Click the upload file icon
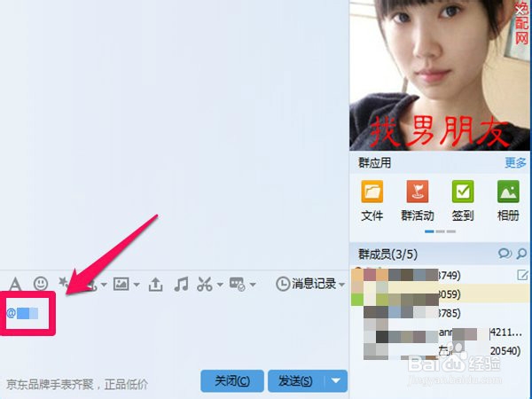The width and height of the screenshot is (532, 399). pyautogui.click(x=155, y=284)
